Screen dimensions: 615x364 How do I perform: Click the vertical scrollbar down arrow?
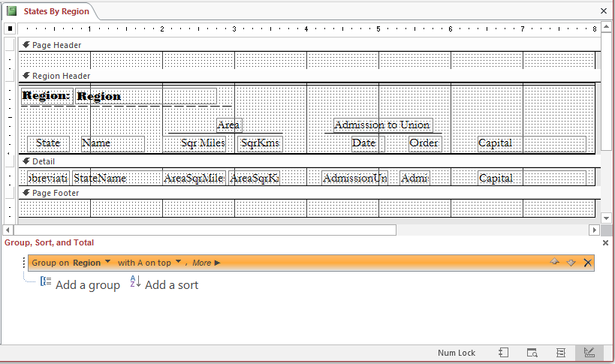coord(607,218)
